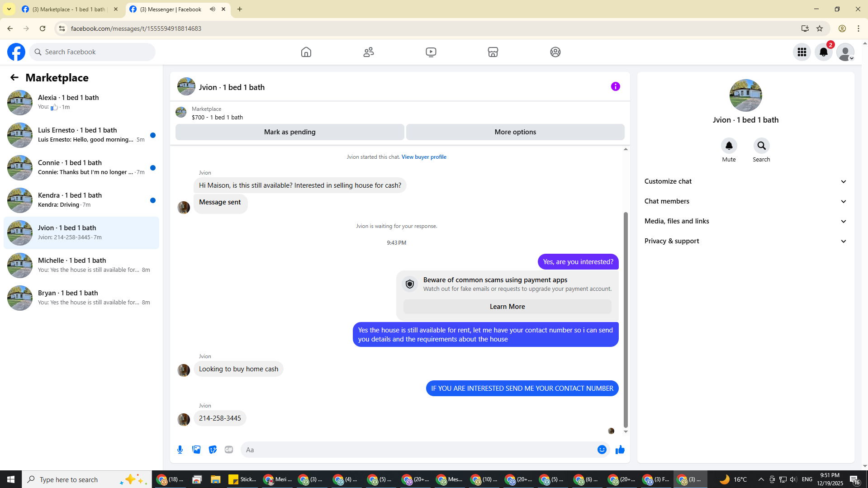The width and height of the screenshot is (868, 488).
Task: Choose a GIF
Action: point(229,450)
